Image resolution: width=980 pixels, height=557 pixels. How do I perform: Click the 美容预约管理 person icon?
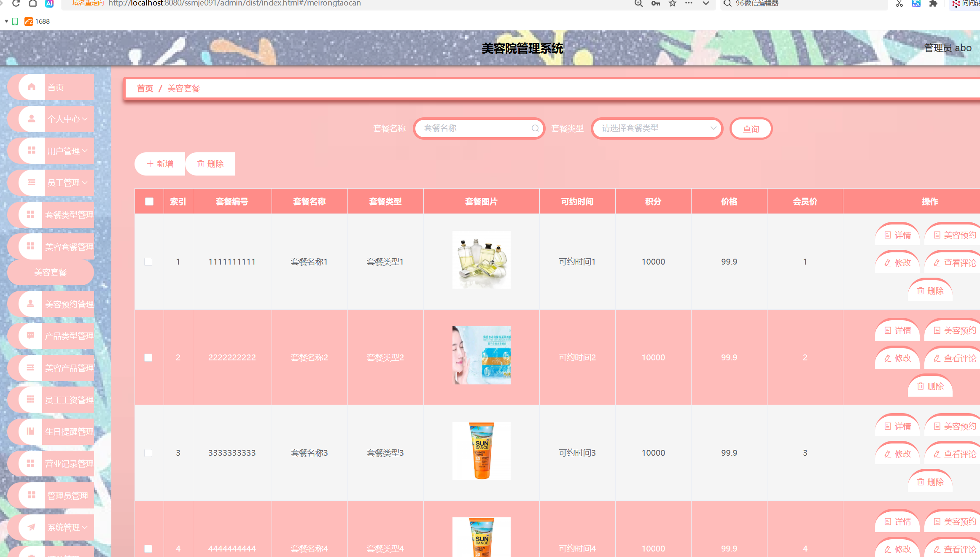(x=31, y=303)
